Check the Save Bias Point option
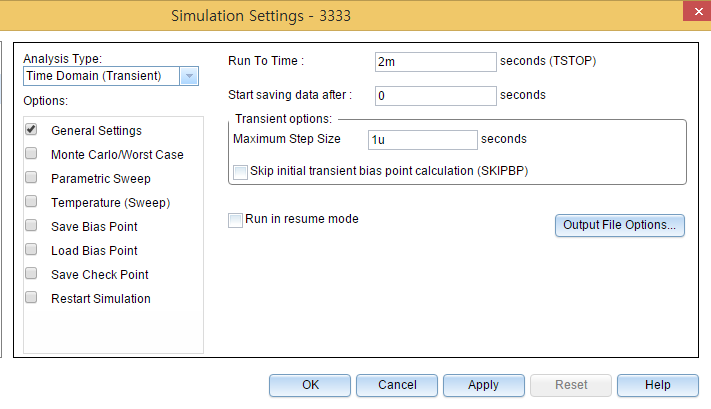The image size is (711, 409). (x=31, y=226)
